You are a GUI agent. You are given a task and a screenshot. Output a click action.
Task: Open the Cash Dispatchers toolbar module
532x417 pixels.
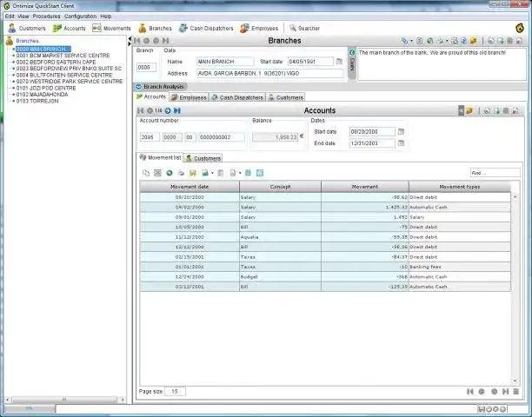coord(206,29)
